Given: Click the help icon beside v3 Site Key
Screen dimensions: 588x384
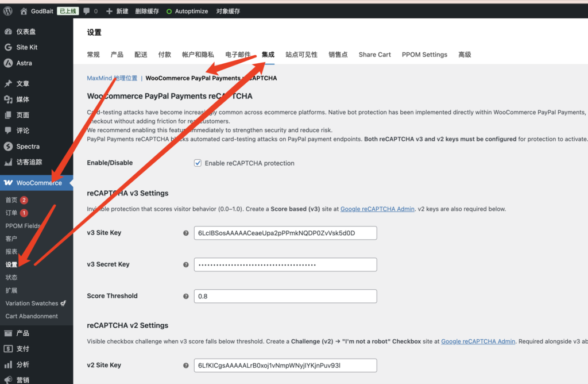Looking at the screenshot, I should pyautogui.click(x=185, y=233).
